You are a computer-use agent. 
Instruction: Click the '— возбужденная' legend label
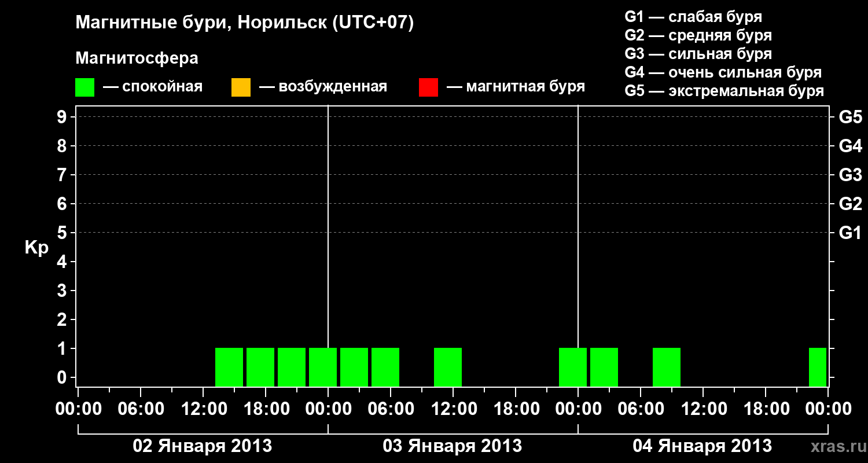point(323,87)
